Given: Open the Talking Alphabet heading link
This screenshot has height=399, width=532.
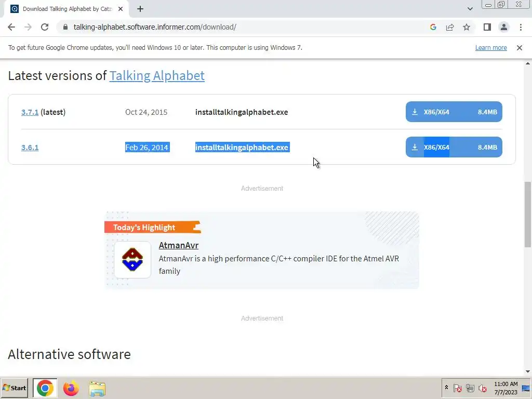Looking at the screenshot, I should coord(157,76).
